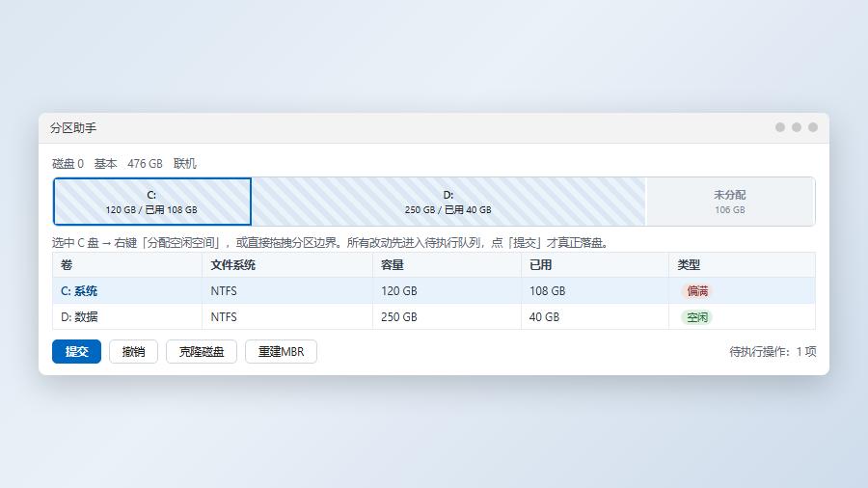Click the 基本 disk type label
868x488 pixels.
106,164
